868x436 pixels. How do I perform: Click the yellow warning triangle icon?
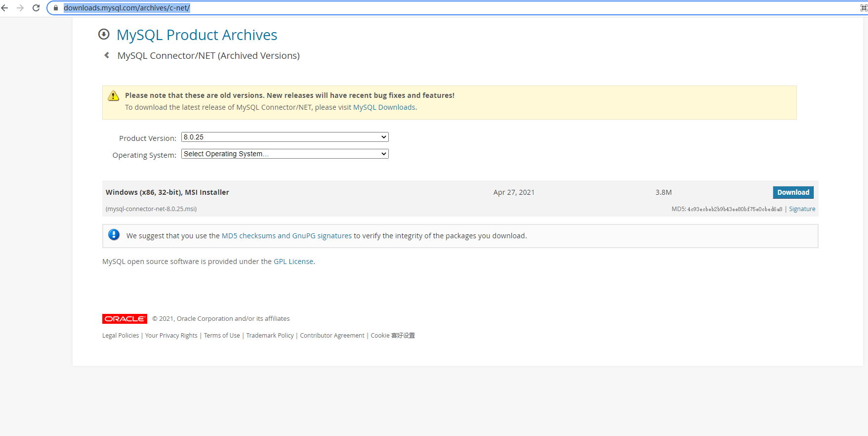pos(114,95)
